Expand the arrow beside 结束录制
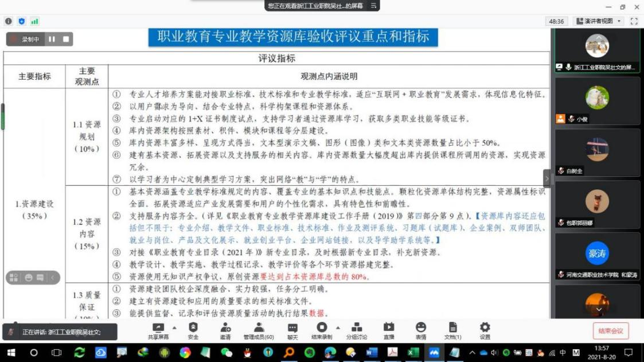 (x=338, y=328)
